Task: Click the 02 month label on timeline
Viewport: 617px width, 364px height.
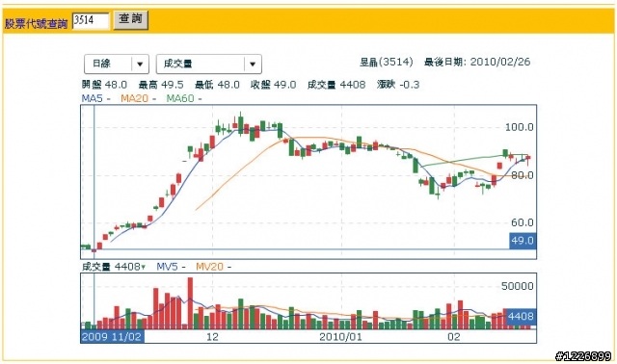Action: [454, 337]
